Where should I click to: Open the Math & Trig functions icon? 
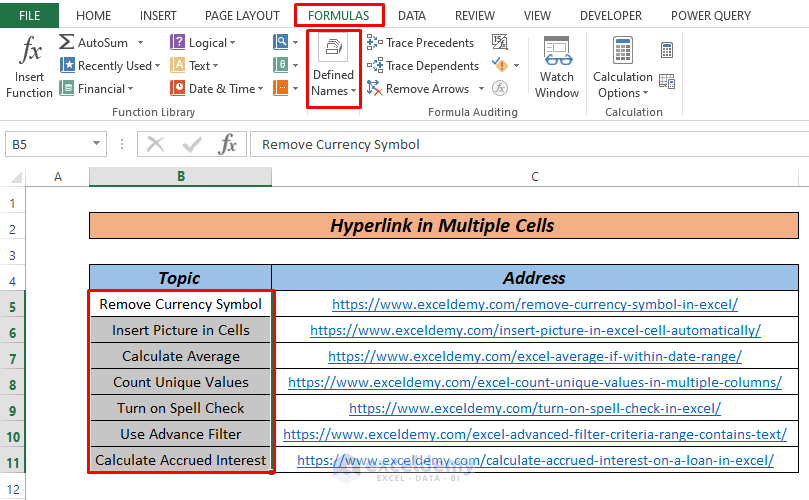(x=281, y=65)
